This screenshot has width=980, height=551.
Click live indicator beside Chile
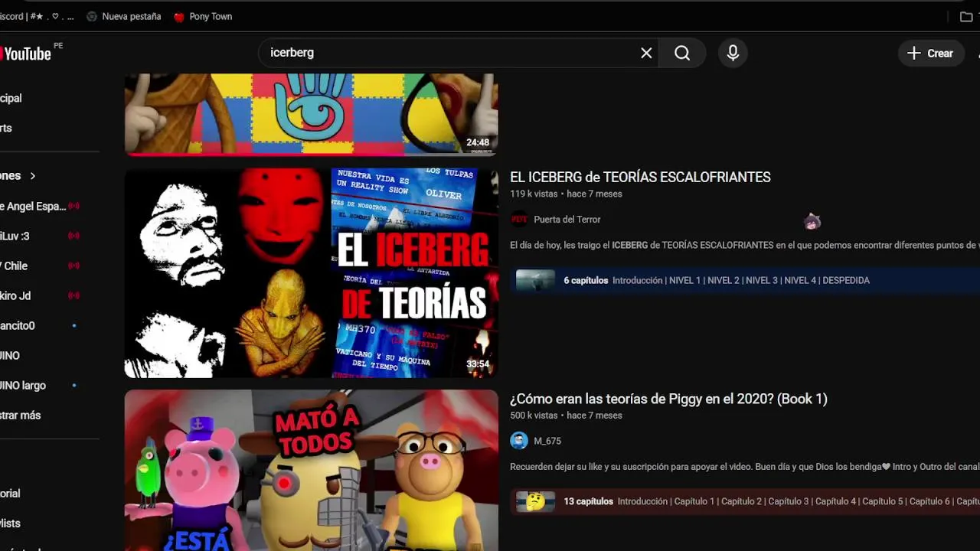point(73,266)
